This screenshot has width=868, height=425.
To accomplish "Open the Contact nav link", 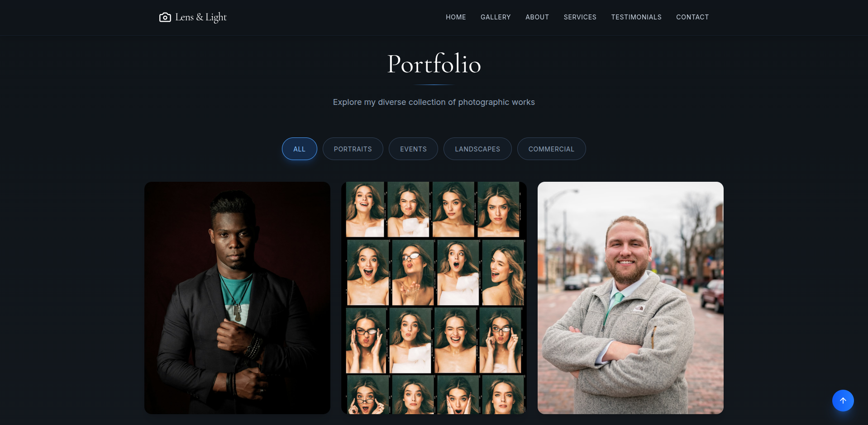I will [692, 17].
